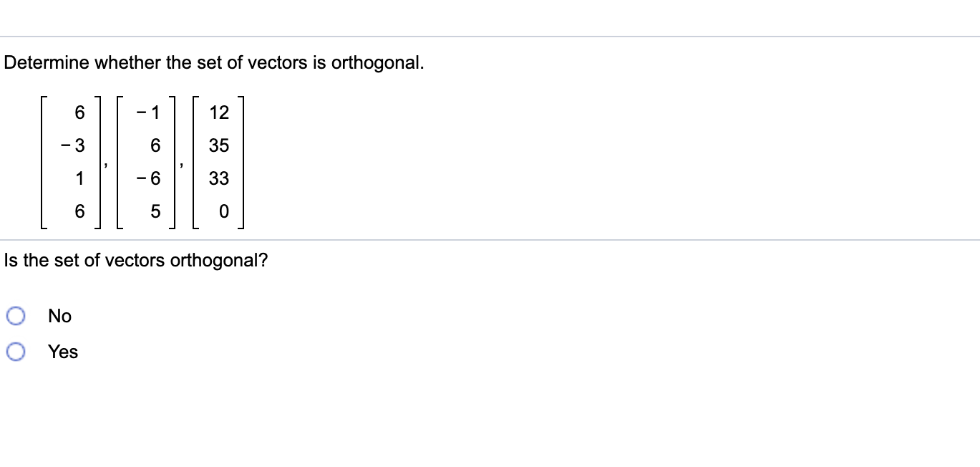This screenshot has height=467, width=980.
Task: Click the number 12 in the third vector
Action: pyautogui.click(x=219, y=112)
